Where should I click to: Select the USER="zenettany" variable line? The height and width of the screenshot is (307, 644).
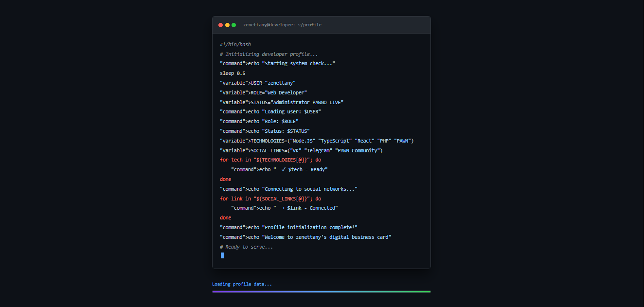257,83
